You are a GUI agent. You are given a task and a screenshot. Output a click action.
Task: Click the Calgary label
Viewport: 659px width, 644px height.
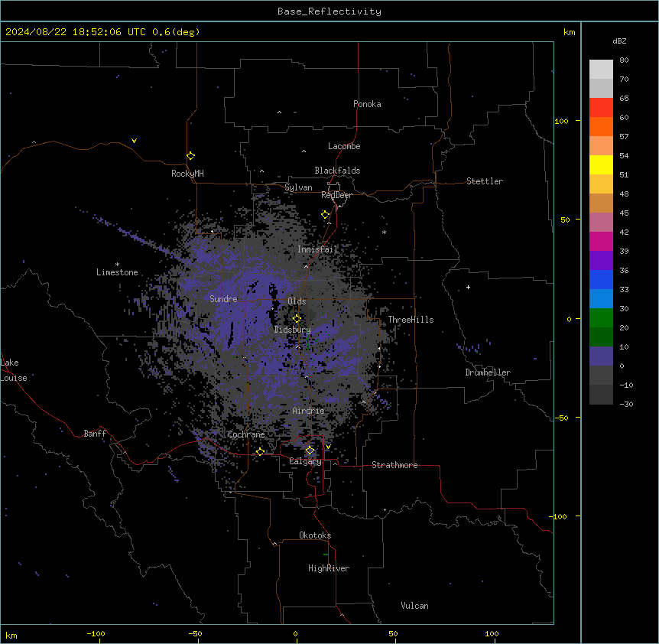click(x=306, y=461)
